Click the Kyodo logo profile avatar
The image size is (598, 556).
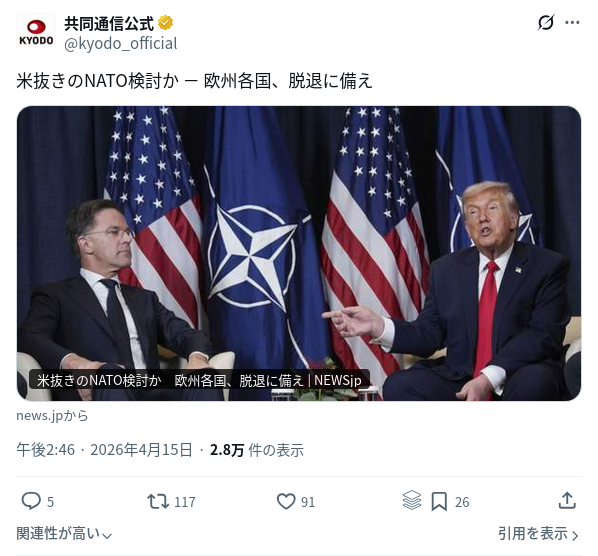click(36, 32)
